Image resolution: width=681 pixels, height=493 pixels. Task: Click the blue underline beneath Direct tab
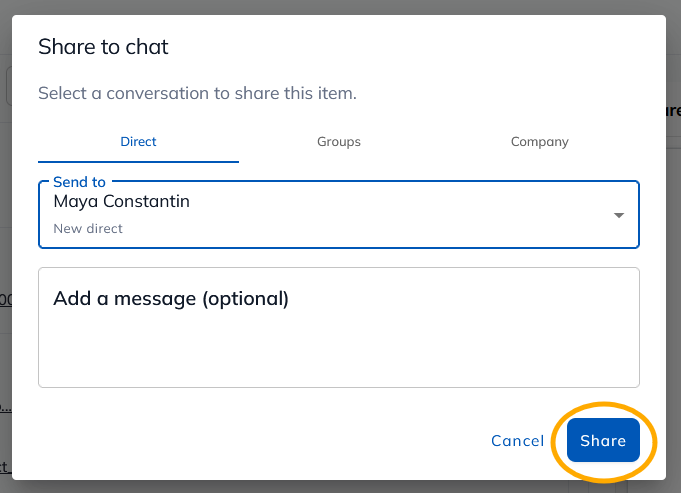point(138,162)
